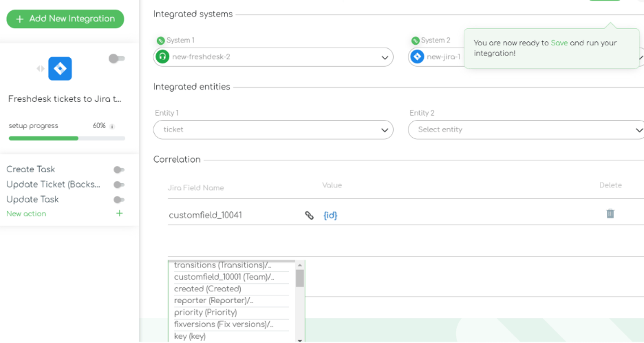The width and height of the screenshot is (644, 343).
Task: Click the field list scroll up arrow
Action: point(300,265)
